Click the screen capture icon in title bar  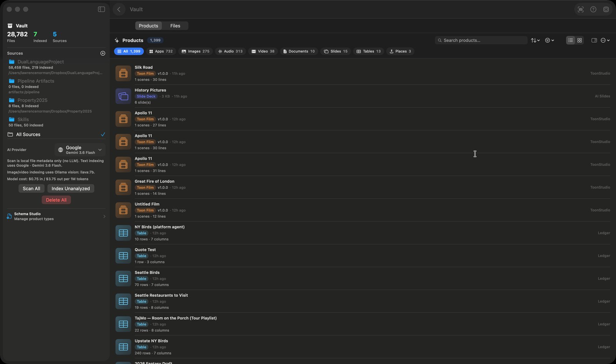click(x=581, y=9)
